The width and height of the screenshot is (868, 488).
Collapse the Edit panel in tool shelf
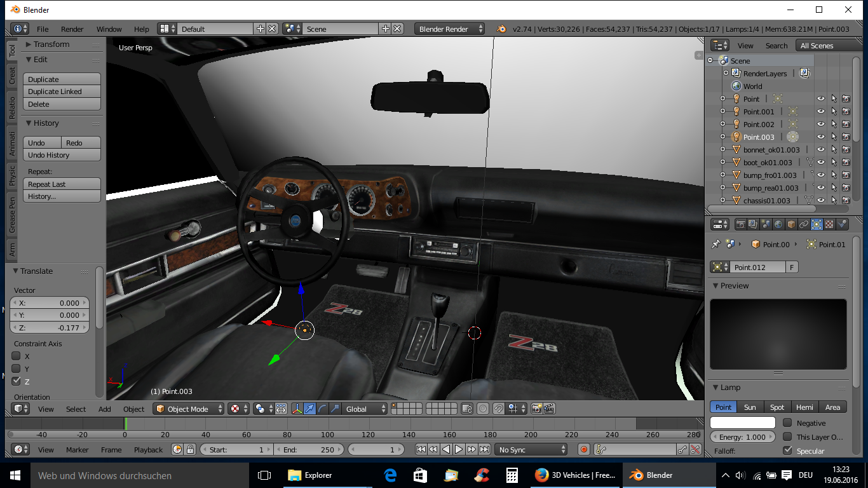click(x=29, y=59)
